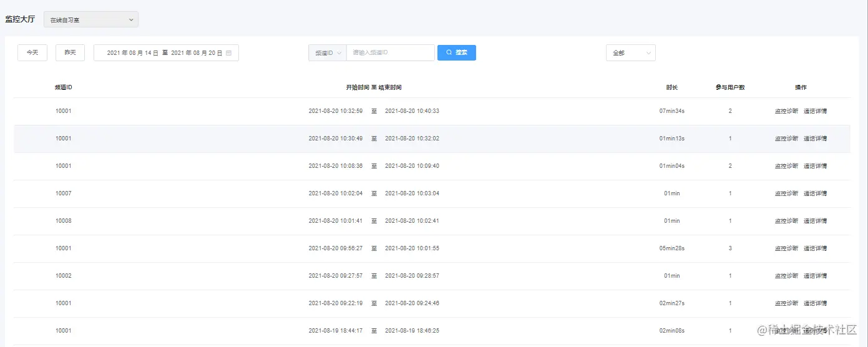Screen dimensions: 868x347
Task: Open 通话详情 for the 10:08:36 session
Action: click(815, 166)
